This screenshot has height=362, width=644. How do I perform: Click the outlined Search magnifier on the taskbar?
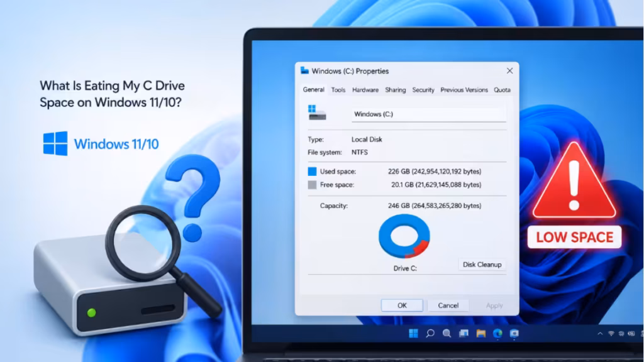click(x=430, y=333)
